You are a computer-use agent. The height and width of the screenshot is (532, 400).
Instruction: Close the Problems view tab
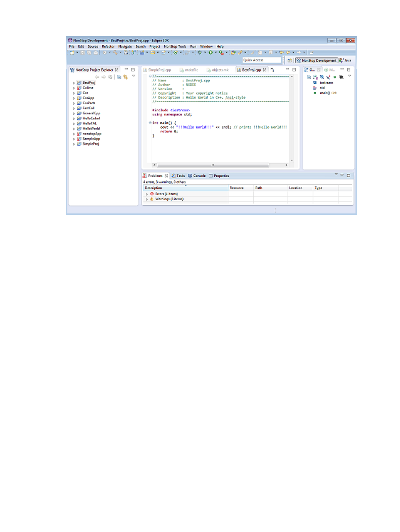166,176
